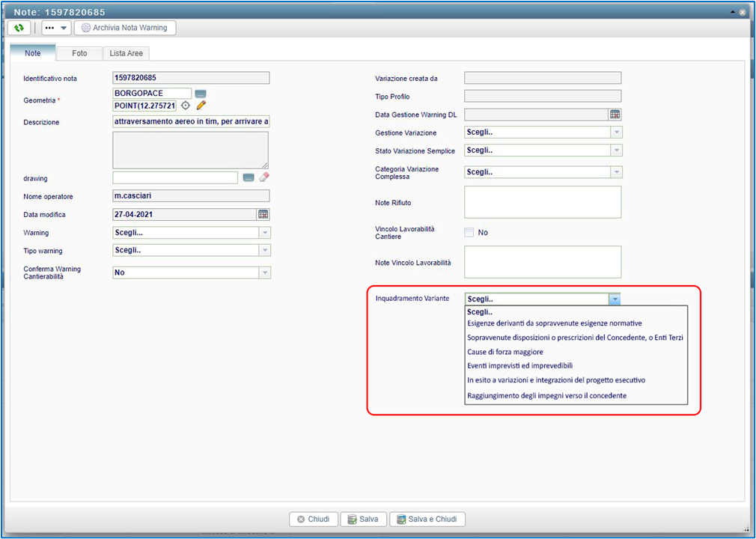Click the browse button next to BORGOPACE field

click(200, 94)
